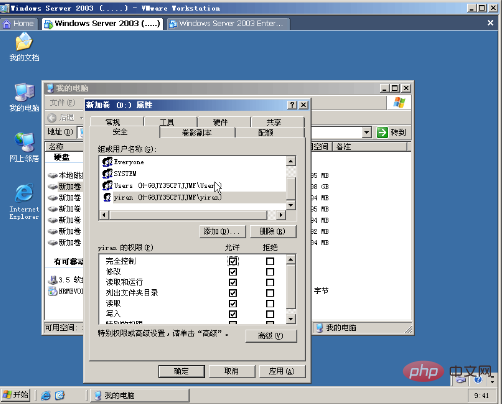The width and height of the screenshot is (502, 404).
Task: Click the 名称 column header
Action: [64, 146]
